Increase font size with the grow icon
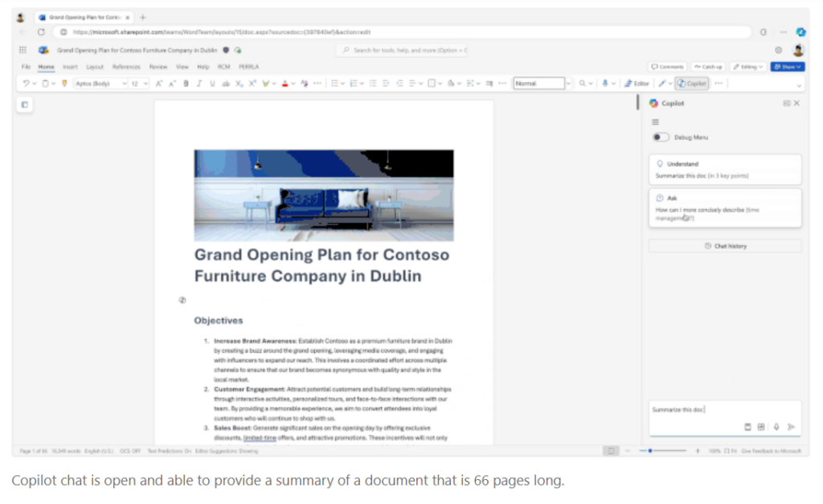This screenshot has height=504, width=823. 159,84
